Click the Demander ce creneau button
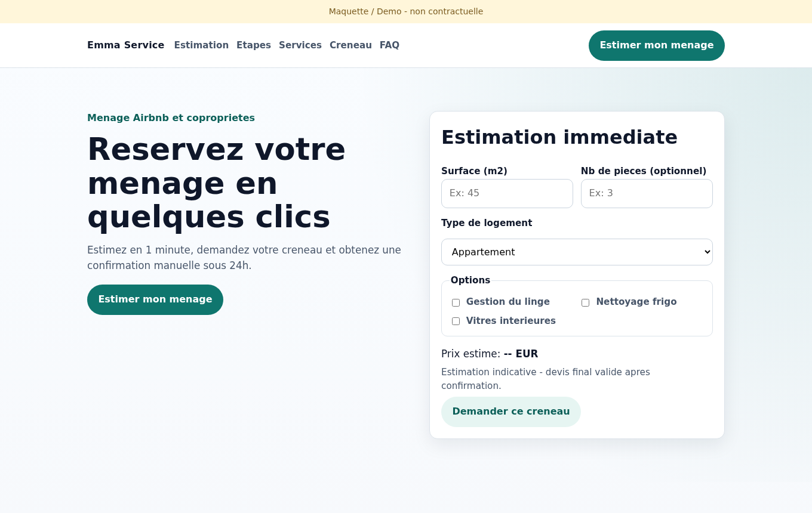The width and height of the screenshot is (812, 513). (x=511, y=412)
